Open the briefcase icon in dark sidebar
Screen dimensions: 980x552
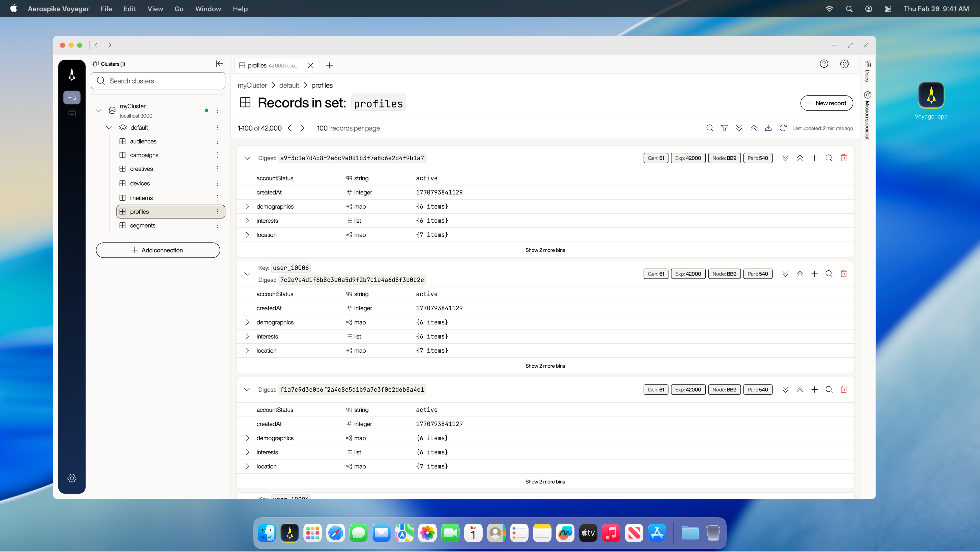pyautogui.click(x=72, y=113)
